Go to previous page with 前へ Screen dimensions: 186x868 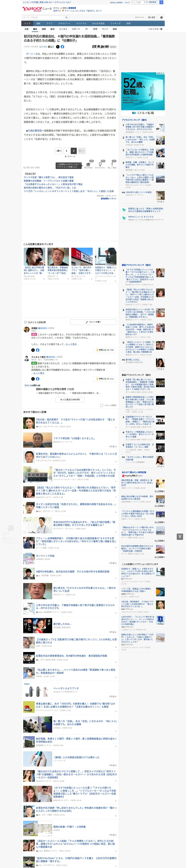pyautogui.click(x=58, y=151)
